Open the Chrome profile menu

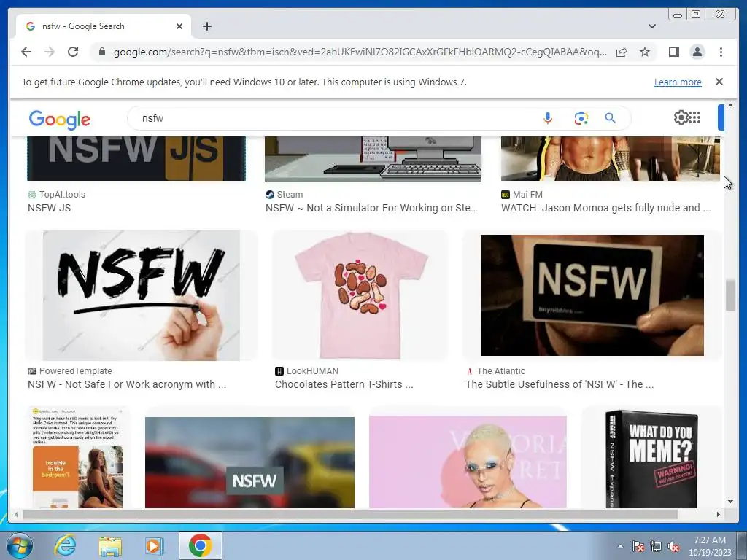(697, 52)
